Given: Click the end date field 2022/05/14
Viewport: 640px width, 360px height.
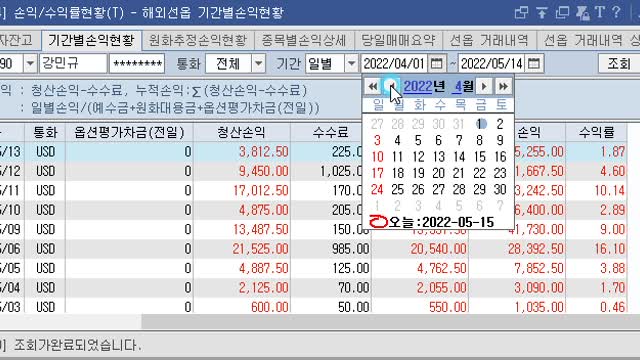Looking at the screenshot, I should 492,64.
